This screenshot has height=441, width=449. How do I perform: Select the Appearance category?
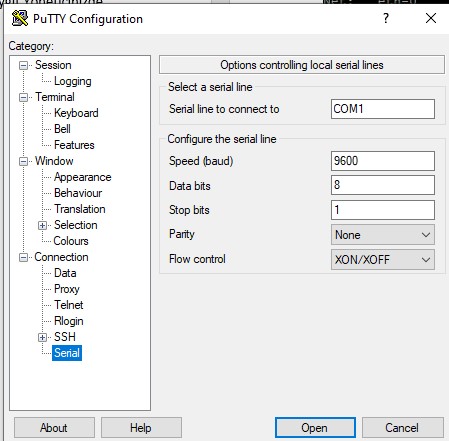(83, 177)
